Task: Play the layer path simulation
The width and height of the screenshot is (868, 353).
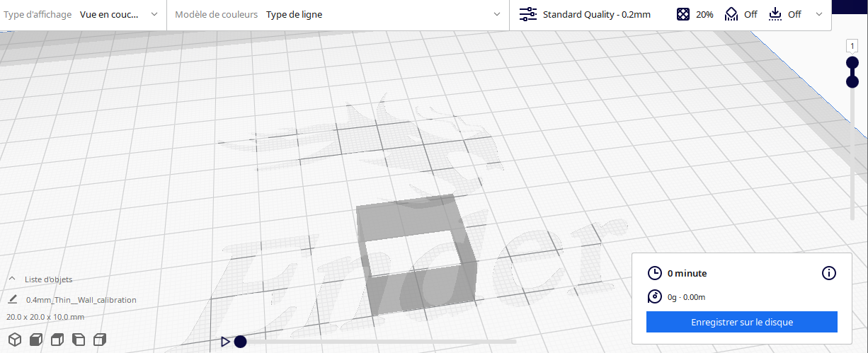Action: (225, 342)
